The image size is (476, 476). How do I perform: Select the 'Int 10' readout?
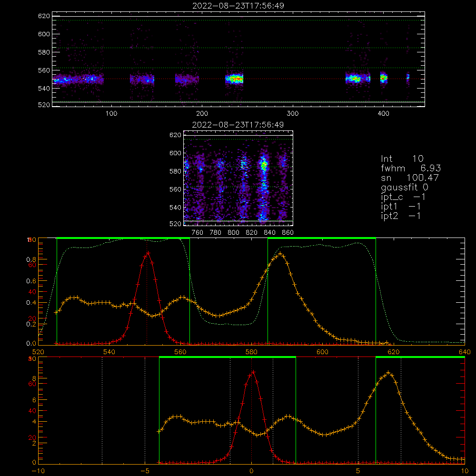[x=402, y=159]
